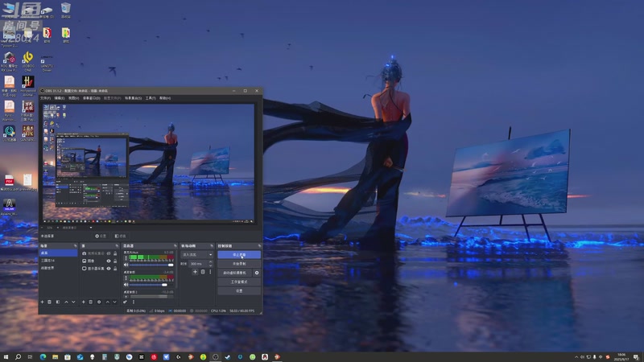Click the Start Recording button
The image size is (644, 362).
239,264
